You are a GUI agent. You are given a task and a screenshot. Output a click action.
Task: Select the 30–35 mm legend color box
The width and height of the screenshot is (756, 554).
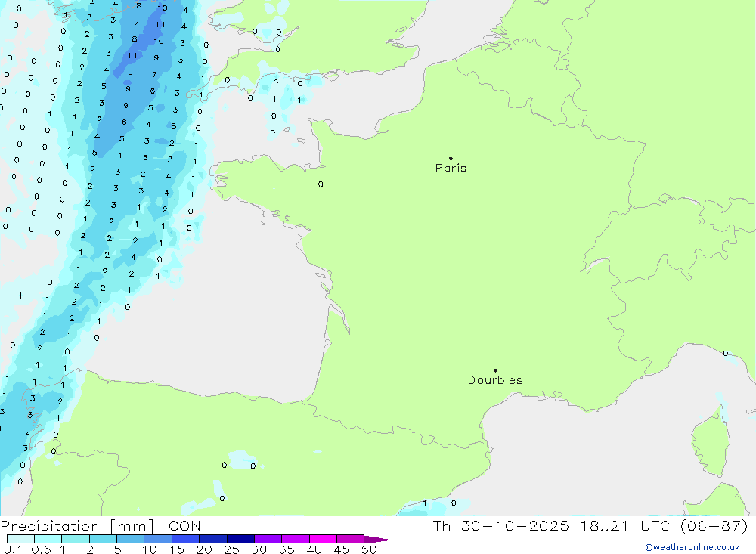(x=268, y=539)
